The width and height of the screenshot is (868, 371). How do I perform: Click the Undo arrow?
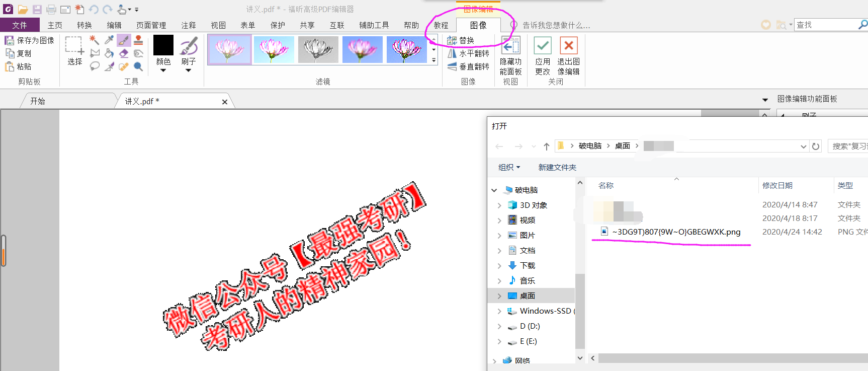(x=94, y=9)
